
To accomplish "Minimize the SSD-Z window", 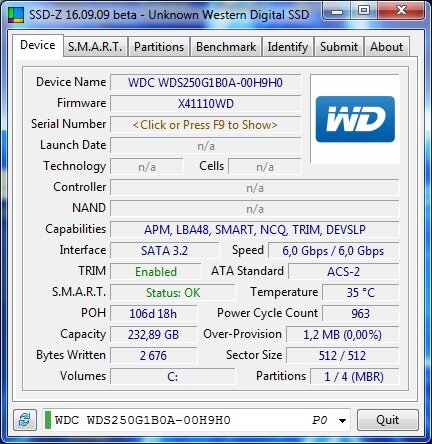I will pyautogui.click(x=337, y=12).
